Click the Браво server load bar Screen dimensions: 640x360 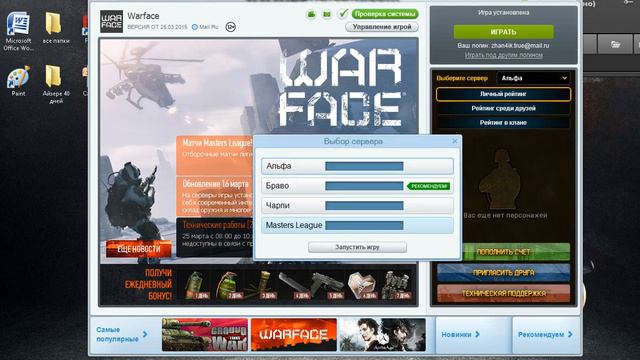[364, 186]
